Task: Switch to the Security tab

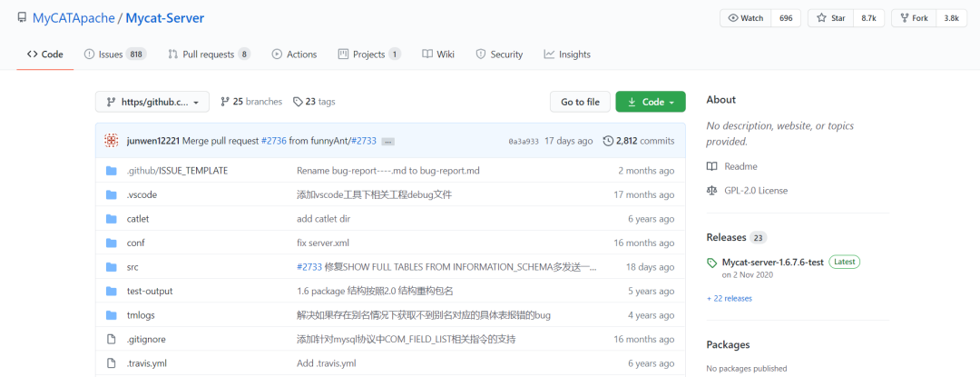Action: (499, 55)
